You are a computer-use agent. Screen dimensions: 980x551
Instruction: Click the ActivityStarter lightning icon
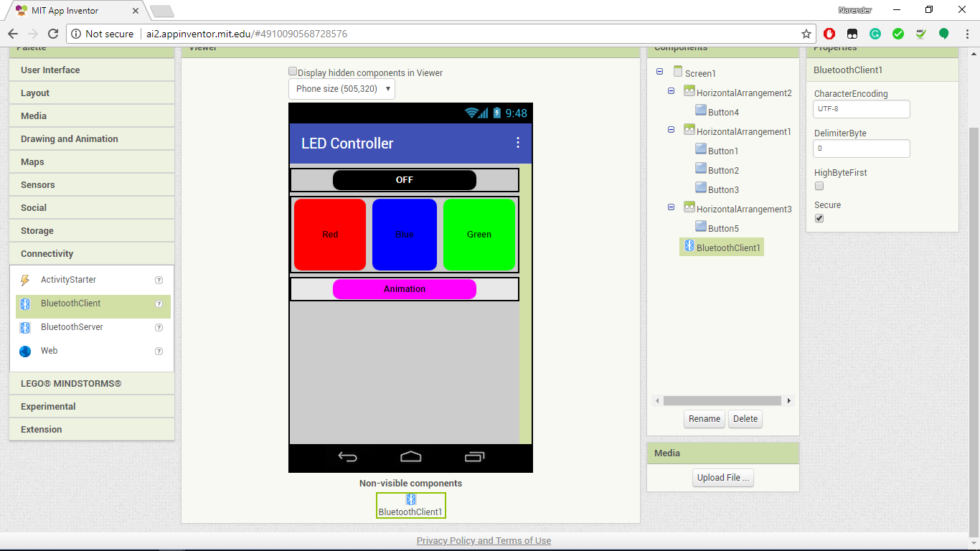25,281
